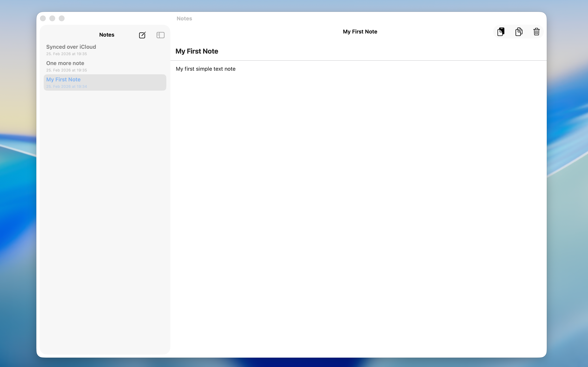
Task: Copy the note contents using the filled copy icon
Action: [501, 32]
